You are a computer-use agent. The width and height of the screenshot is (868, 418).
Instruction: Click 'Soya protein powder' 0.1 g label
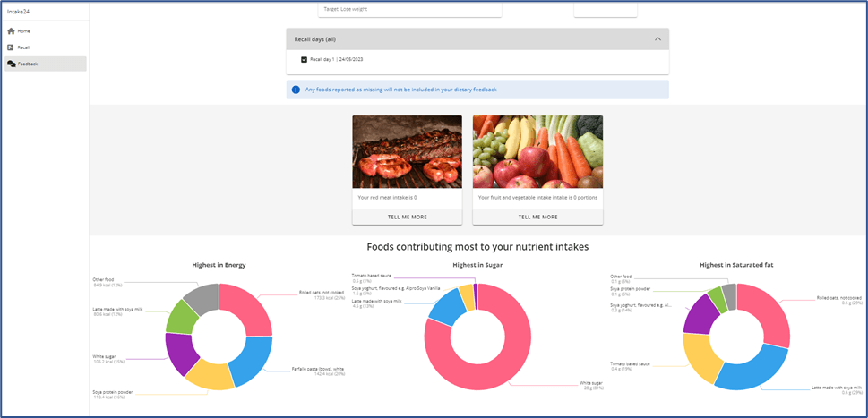pos(630,291)
